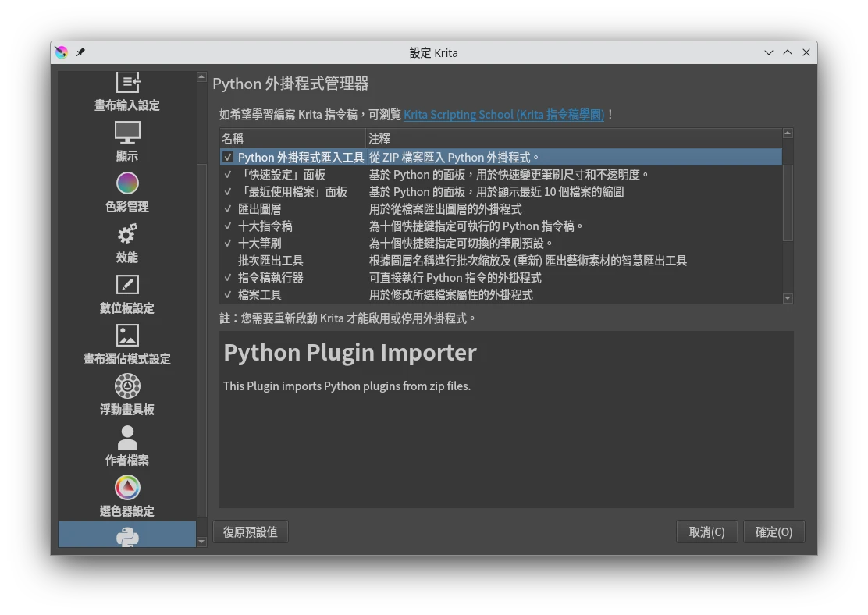This screenshot has width=868, height=615.
Task: Sort plugins by 名稱 column header
Action: [292, 139]
